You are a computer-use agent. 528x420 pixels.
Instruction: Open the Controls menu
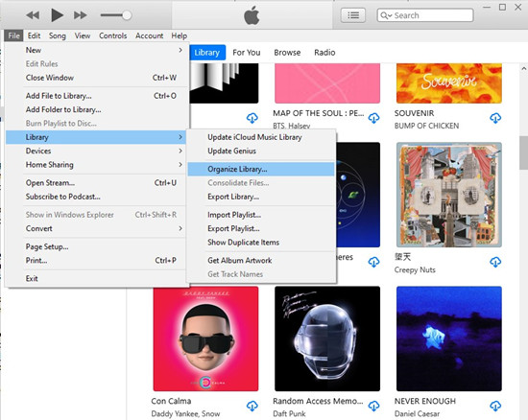click(113, 35)
